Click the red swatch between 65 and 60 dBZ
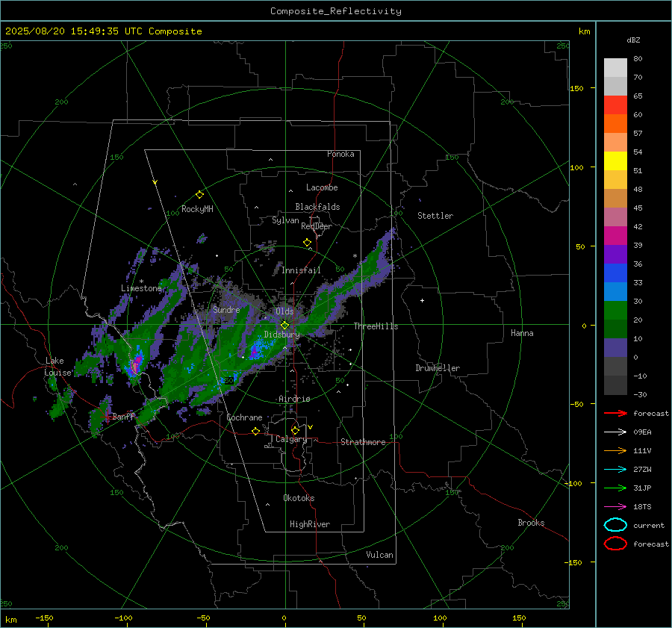 tap(615, 105)
